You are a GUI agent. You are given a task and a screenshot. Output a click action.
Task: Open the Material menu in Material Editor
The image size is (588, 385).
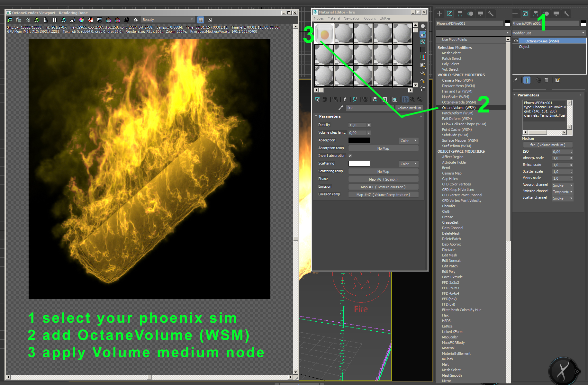[x=334, y=18]
